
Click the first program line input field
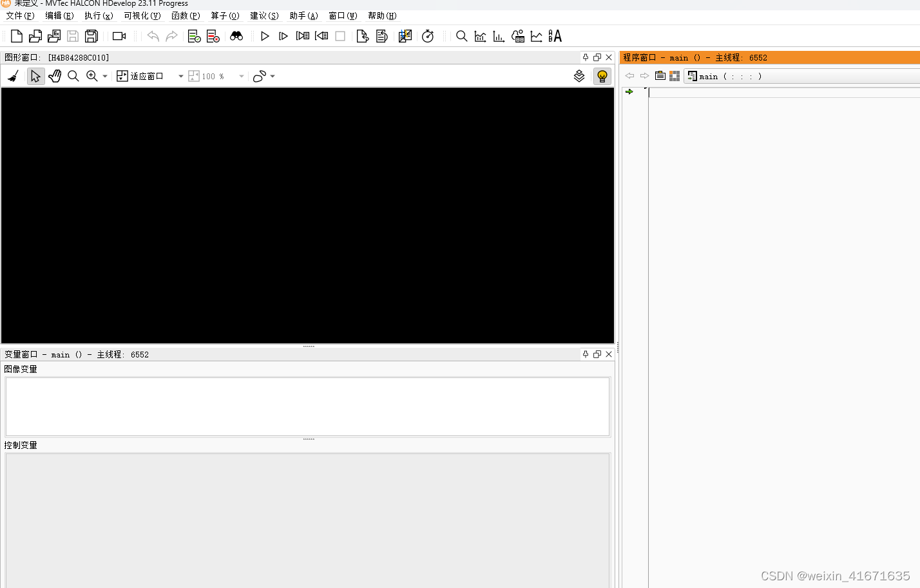tap(784, 92)
